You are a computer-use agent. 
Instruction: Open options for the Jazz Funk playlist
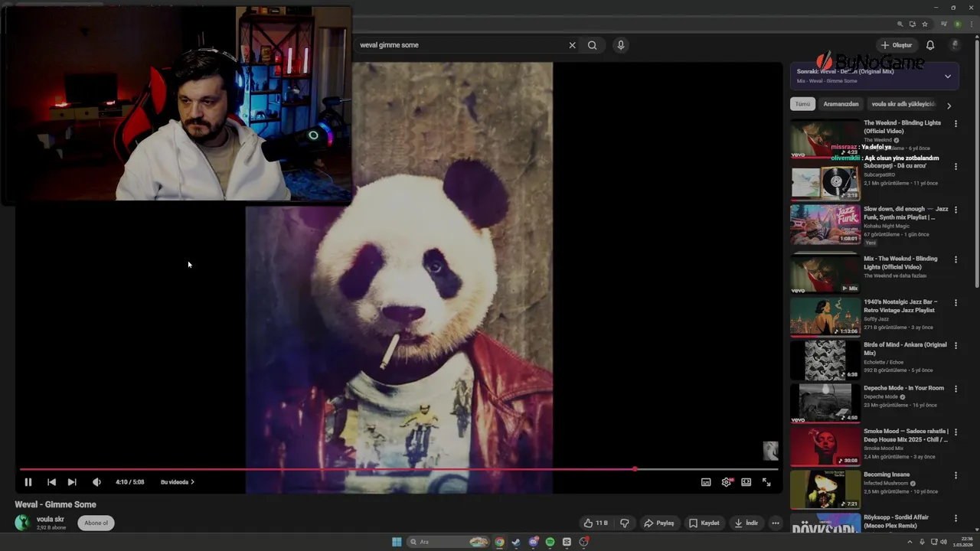[x=955, y=210]
